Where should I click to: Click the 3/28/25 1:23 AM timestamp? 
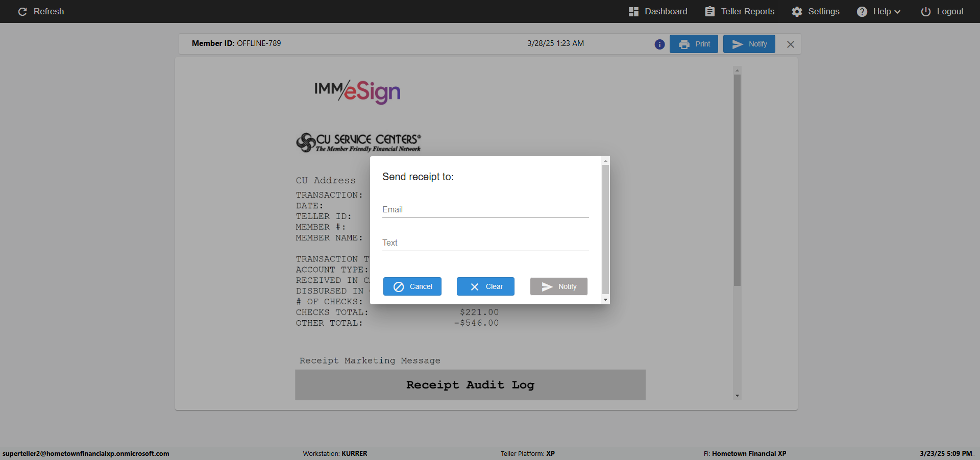click(x=556, y=43)
